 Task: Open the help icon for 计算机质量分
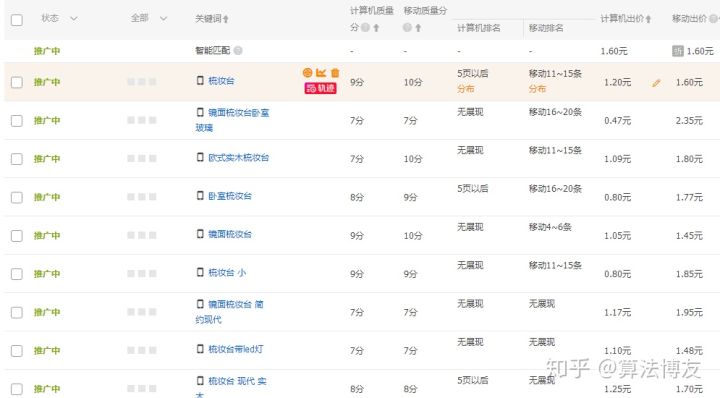tap(365, 28)
